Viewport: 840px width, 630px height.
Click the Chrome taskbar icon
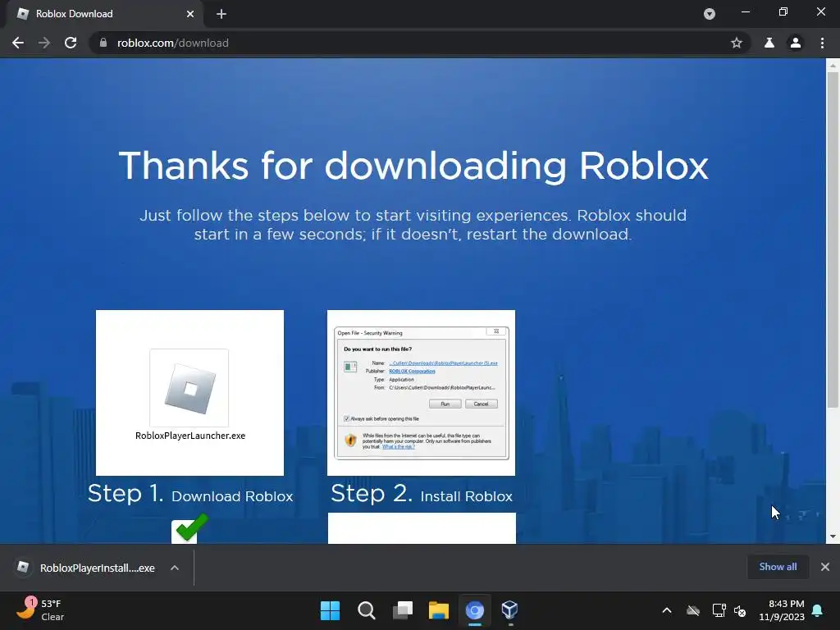point(475,610)
